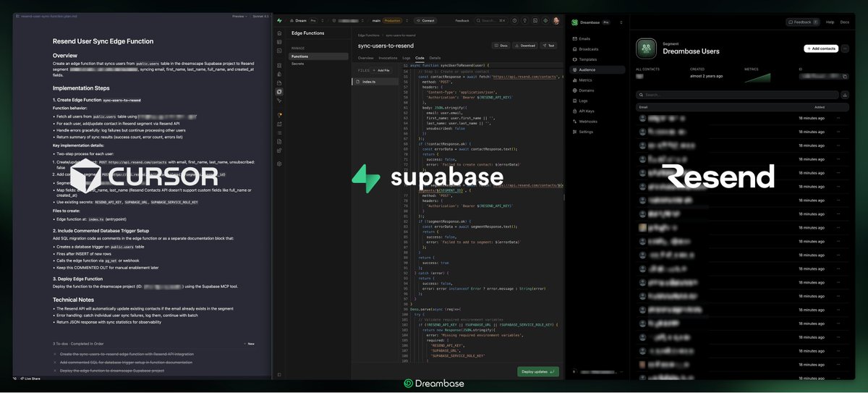Screen dimensions: 868x393
Task: Select active Edge Functions icon in Supabase sidebar
Action: tap(279, 92)
